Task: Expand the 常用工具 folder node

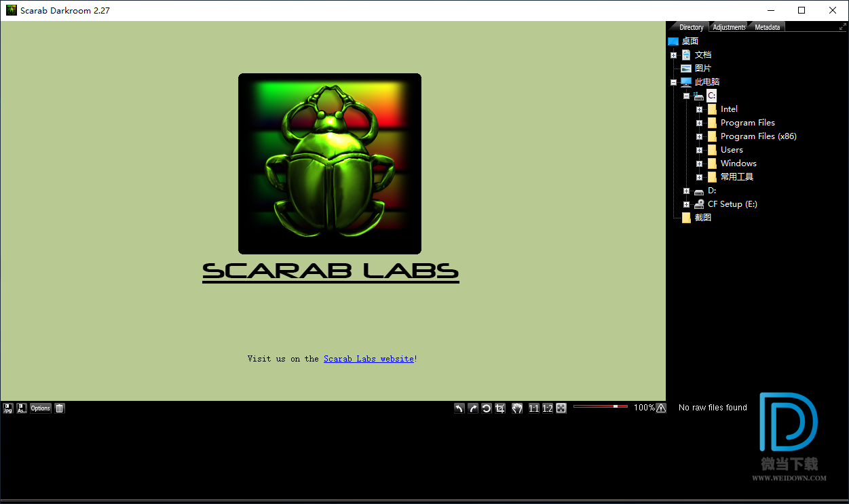Action: coord(699,177)
